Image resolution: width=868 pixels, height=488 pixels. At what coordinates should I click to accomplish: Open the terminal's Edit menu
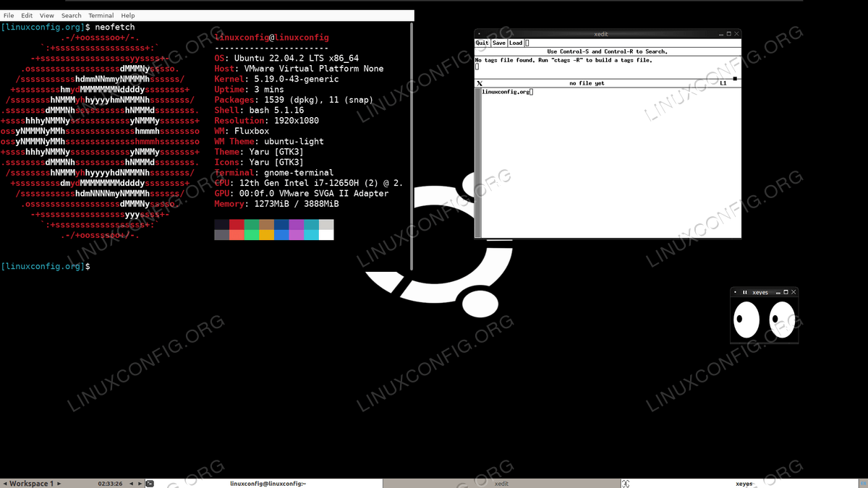(27, 15)
